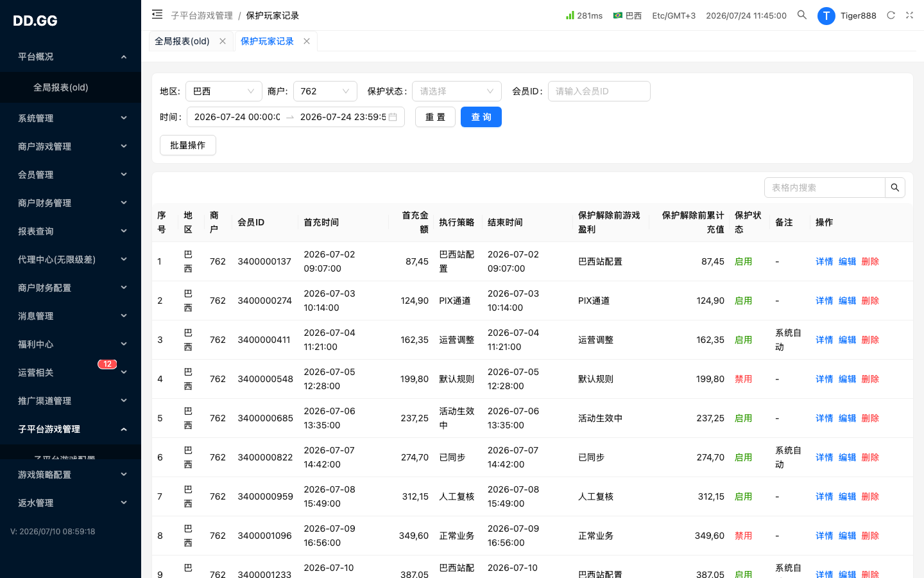
Task: Close the 保护玩家记录 tab
Action: coord(307,41)
